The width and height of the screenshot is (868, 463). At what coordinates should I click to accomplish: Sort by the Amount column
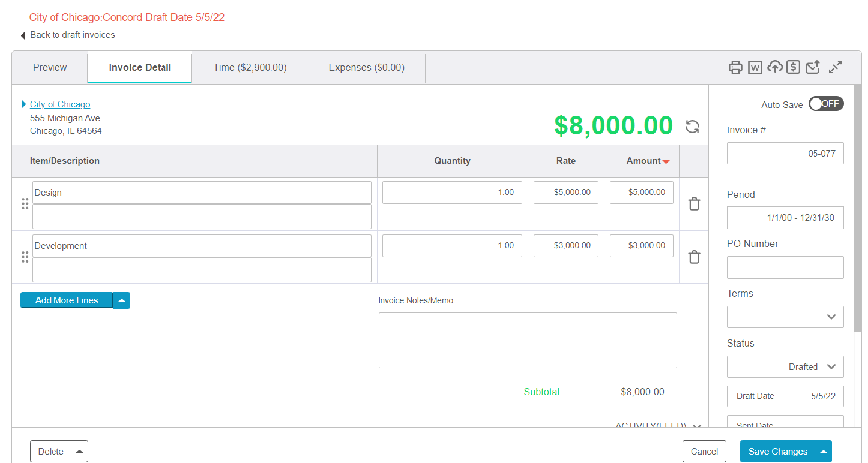tap(643, 161)
